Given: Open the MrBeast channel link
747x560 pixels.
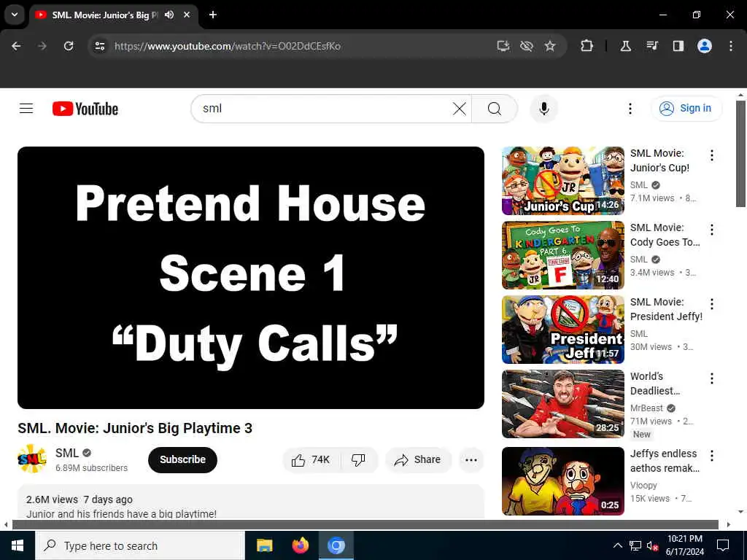Looking at the screenshot, I should pyautogui.click(x=646, y=408).
